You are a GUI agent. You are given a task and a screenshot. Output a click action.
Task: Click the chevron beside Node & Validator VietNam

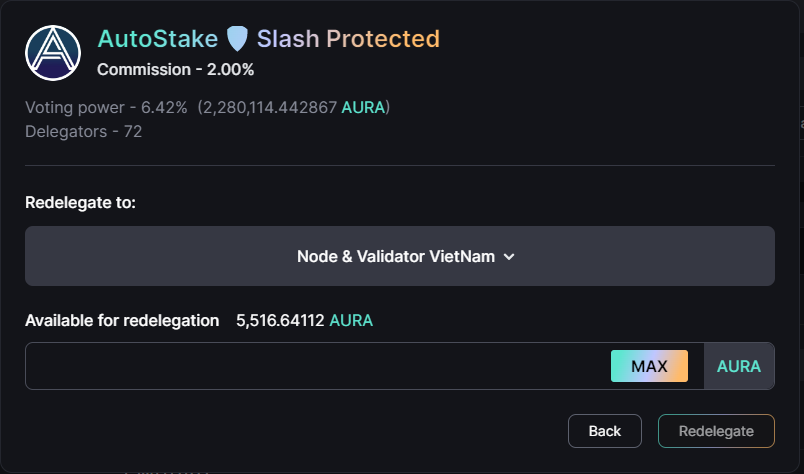point(509,256)
